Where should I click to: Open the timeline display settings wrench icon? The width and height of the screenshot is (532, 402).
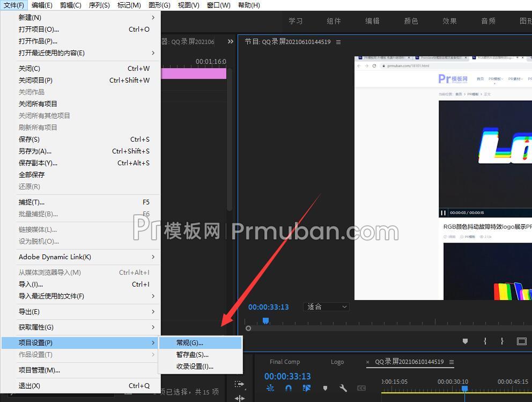click(343, 388)
